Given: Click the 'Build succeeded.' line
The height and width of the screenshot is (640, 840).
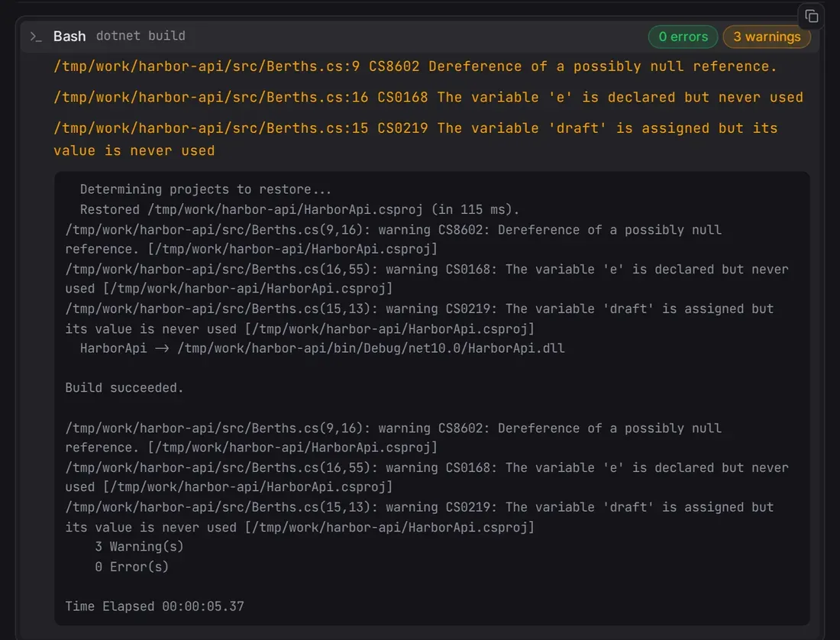Looking at the screenshot, I should click(124, 388).
